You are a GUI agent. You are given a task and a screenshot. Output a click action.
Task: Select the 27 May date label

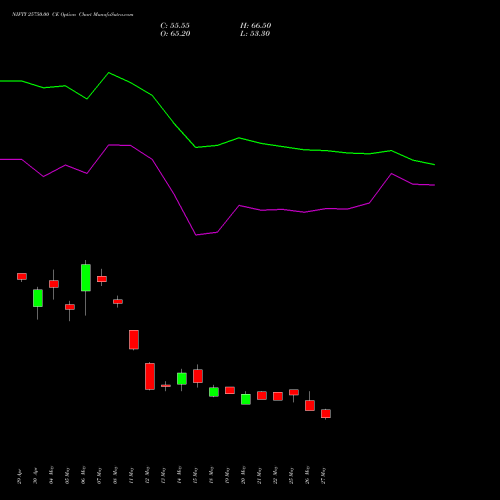click(323, 475)
